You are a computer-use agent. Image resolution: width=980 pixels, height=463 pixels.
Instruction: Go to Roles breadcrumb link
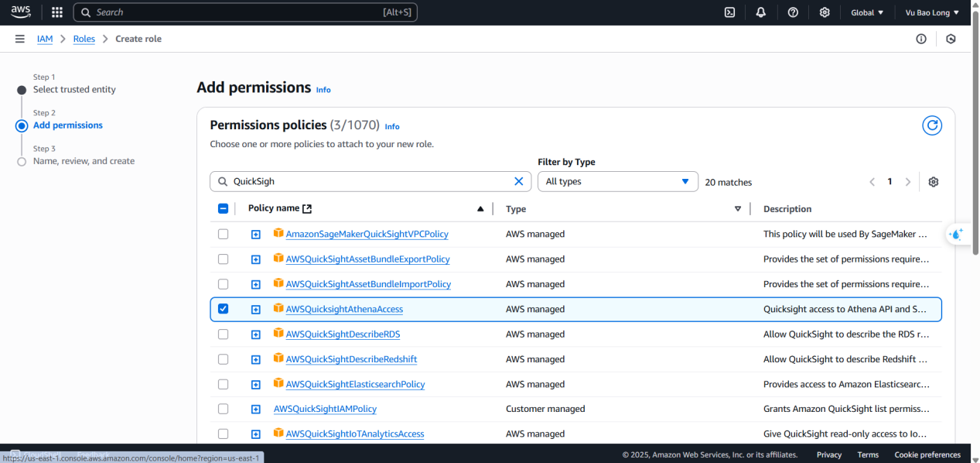coord(84,39)
